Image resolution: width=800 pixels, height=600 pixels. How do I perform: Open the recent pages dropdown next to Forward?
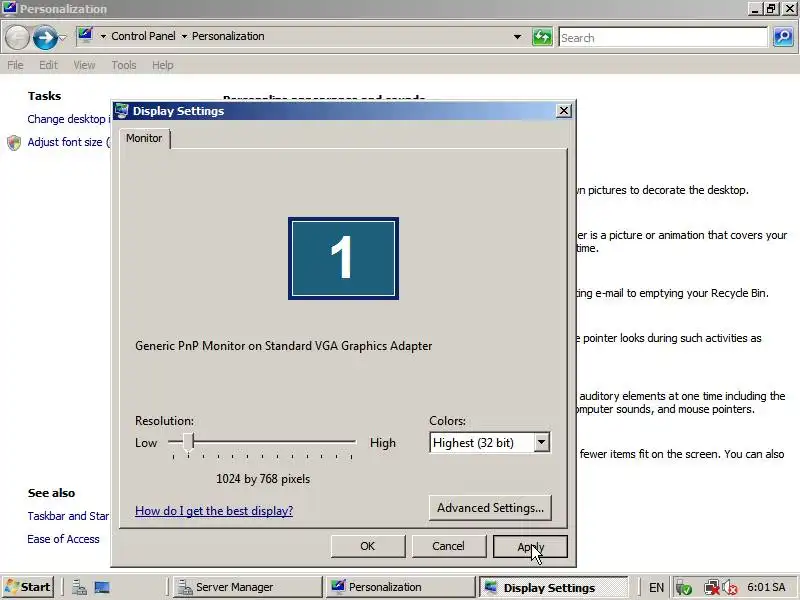62,38
